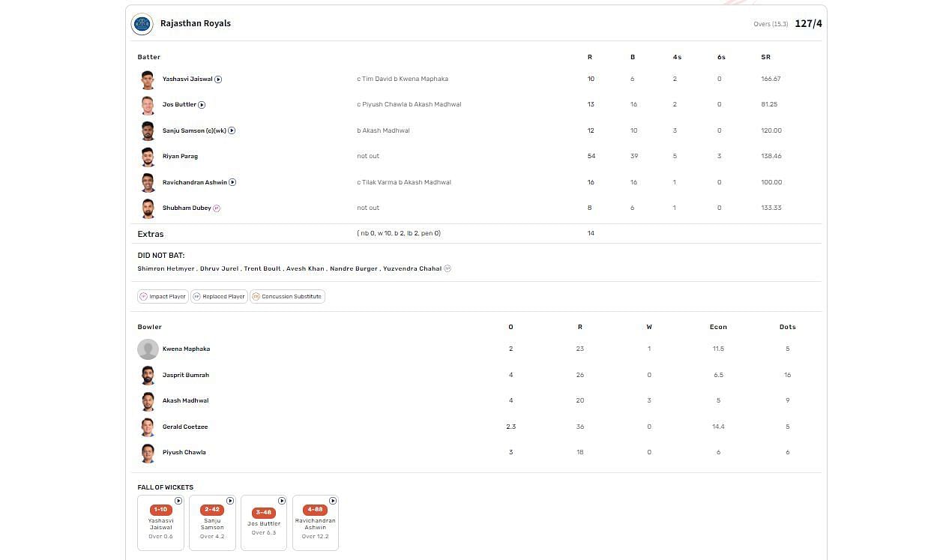952x560 pixels.
Task: Open Jos Buttler's player photo
Action: (148, 105)
